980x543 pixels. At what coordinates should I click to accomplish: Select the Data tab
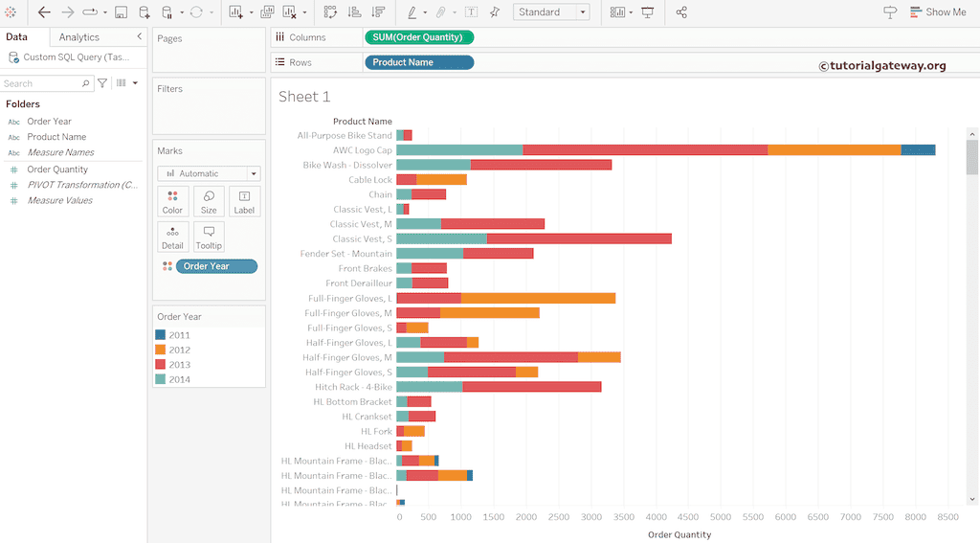[16, 37]
